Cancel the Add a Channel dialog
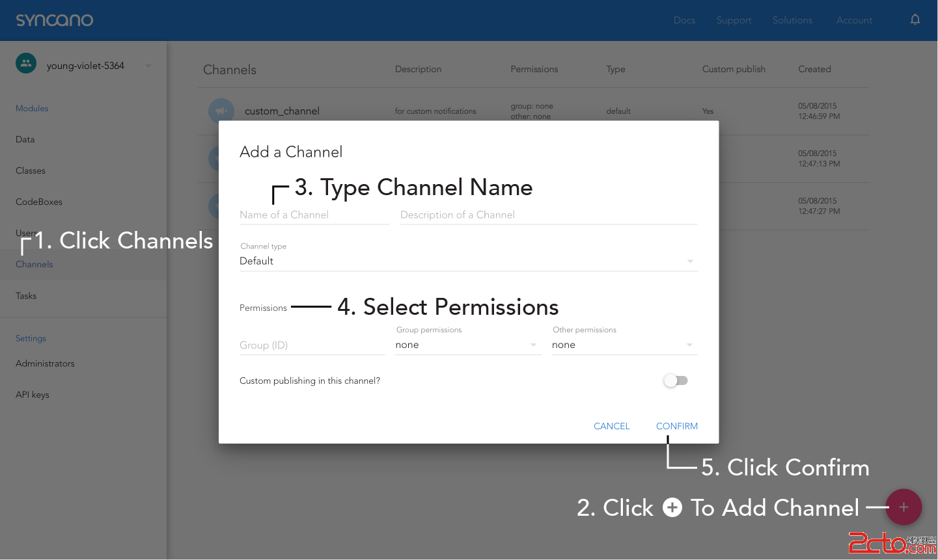The width and height of the screenshot is (938, 560). coord(611,426)
